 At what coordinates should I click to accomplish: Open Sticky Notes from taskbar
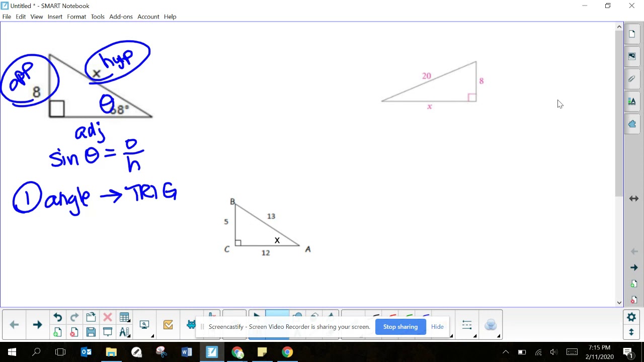click(262, 352)
